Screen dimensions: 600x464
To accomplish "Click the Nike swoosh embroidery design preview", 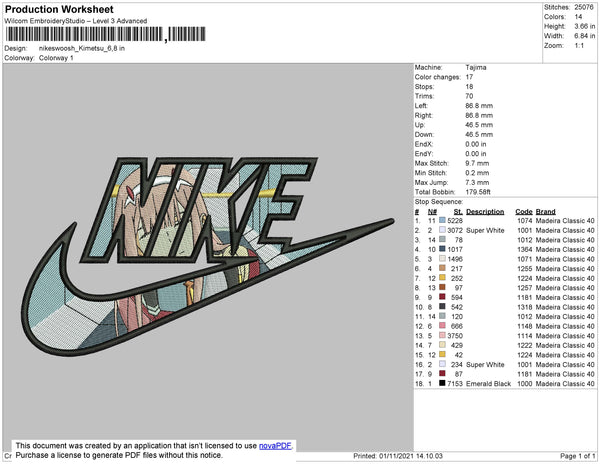I will (x=208, y=256).
